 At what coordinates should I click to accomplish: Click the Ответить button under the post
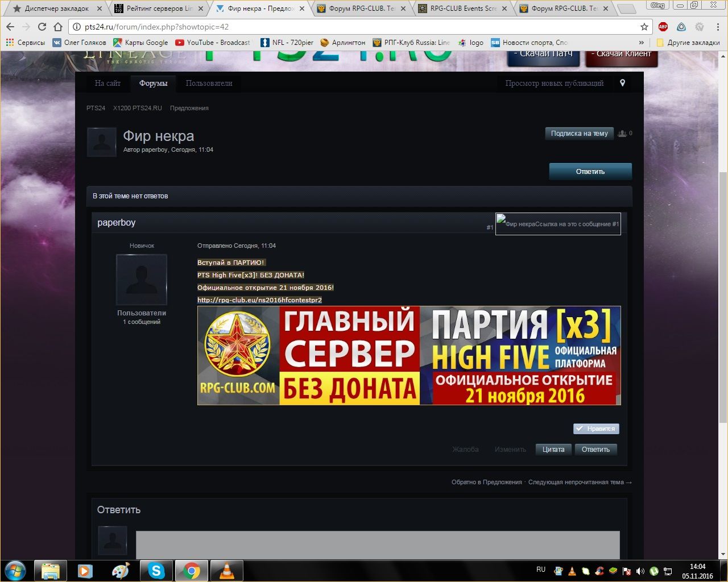point(595,450)
